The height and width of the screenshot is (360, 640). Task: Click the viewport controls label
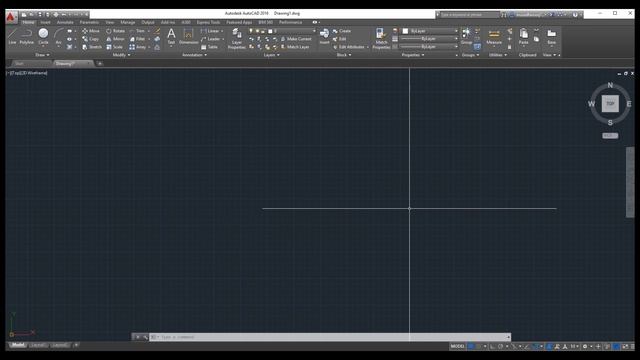click(x=27, y=73)
